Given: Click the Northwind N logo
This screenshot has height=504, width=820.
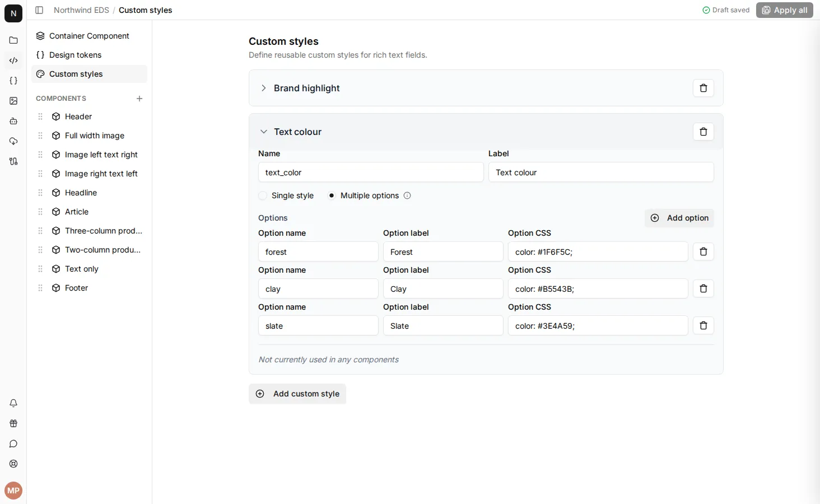Looking at the screenshot, I should 13,13.
